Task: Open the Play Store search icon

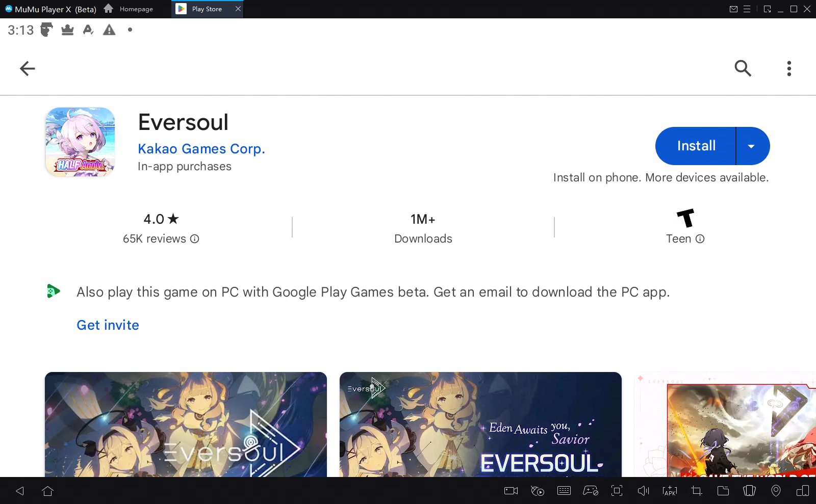Action: [x=743, y=68]
